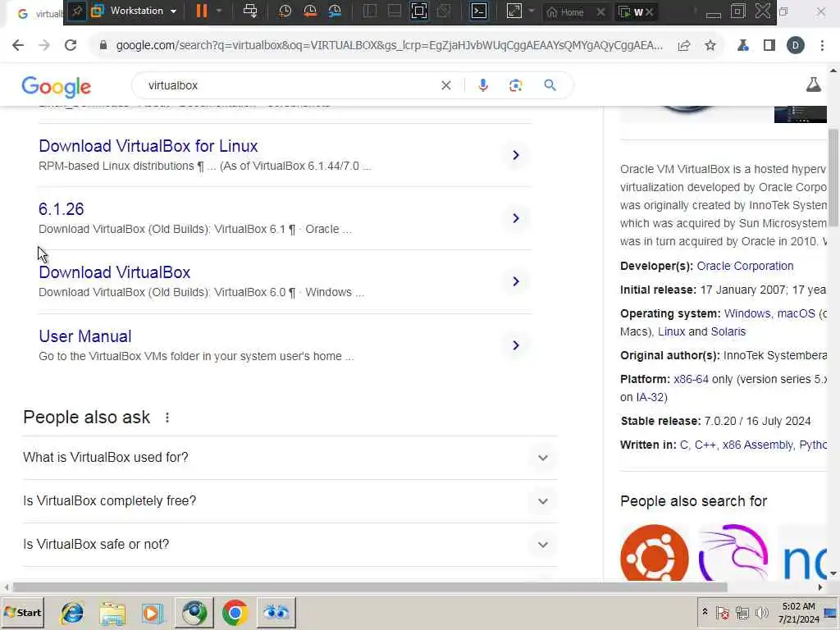The width and height of the screenshot is (840, 630).
Task: Pause the virtual machine
Action: coord(202,11)
